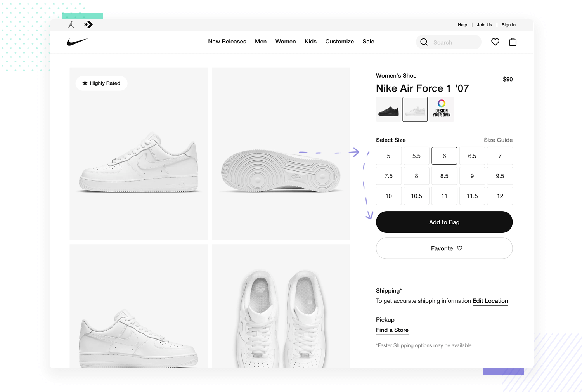Click the Nike Air Force 1 '07 title
The image size is (582, 392).
pyautogui.click(x=423, y=88)
